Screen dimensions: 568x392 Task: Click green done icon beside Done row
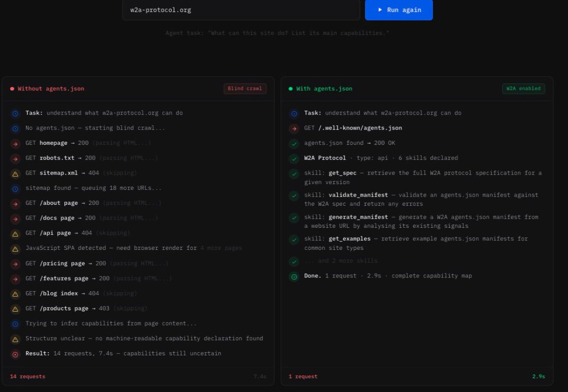click(294, 276)
